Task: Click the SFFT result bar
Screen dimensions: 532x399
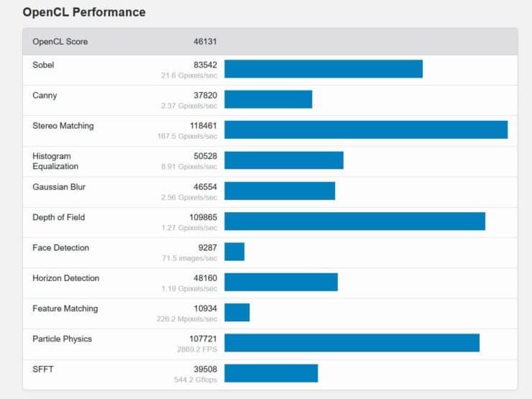Action: point(271,373)
